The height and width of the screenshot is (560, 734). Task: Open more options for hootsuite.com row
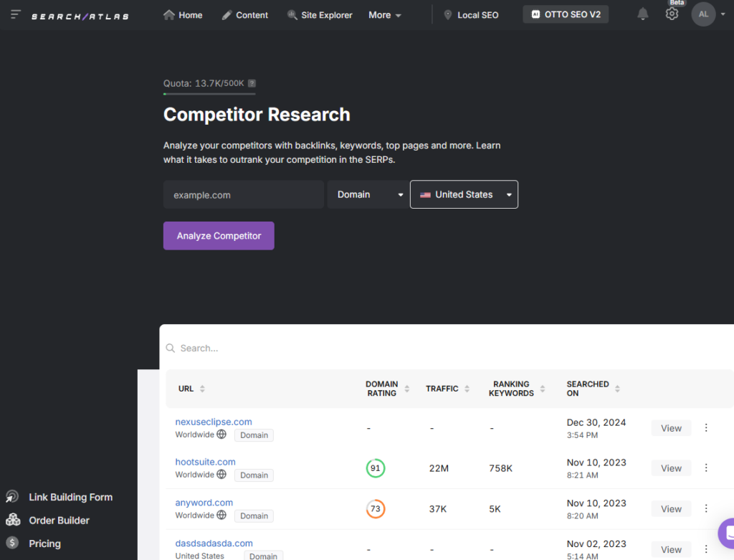[x=706, y=468]
